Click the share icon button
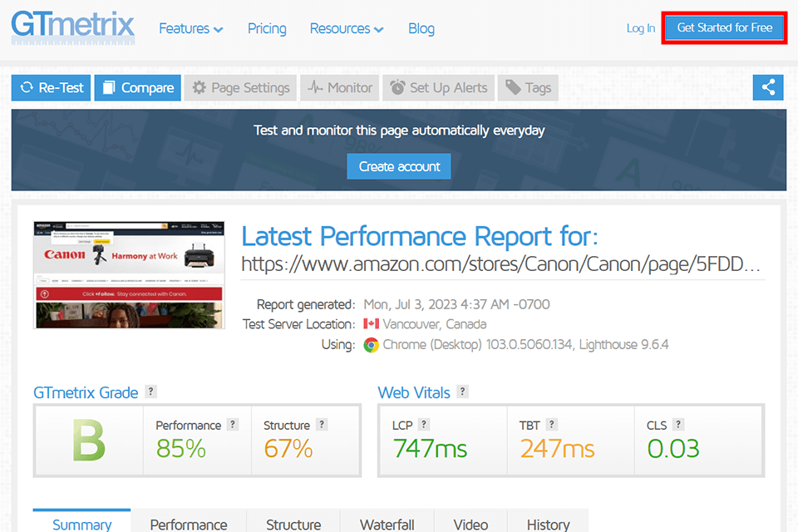This screenshot has width=798, height=532. [x=768, y=87]
